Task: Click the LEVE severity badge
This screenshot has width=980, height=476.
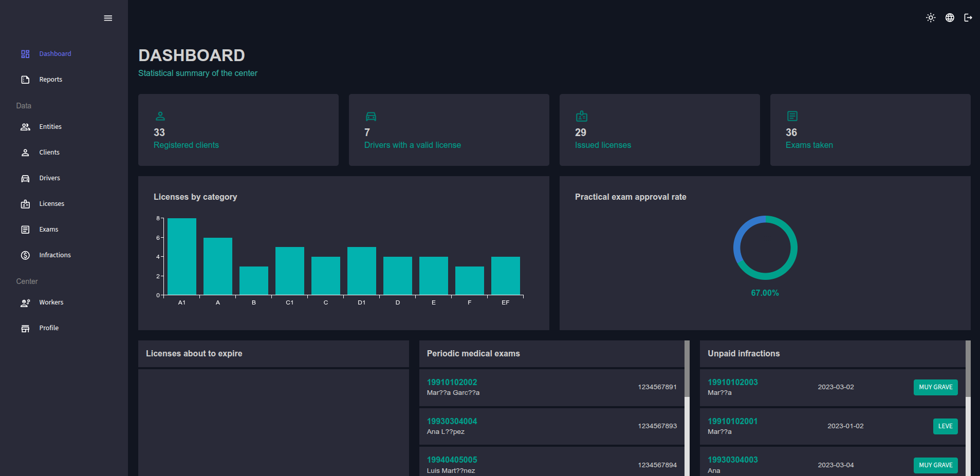Action: pyautogui.click(x=945, y=426)
